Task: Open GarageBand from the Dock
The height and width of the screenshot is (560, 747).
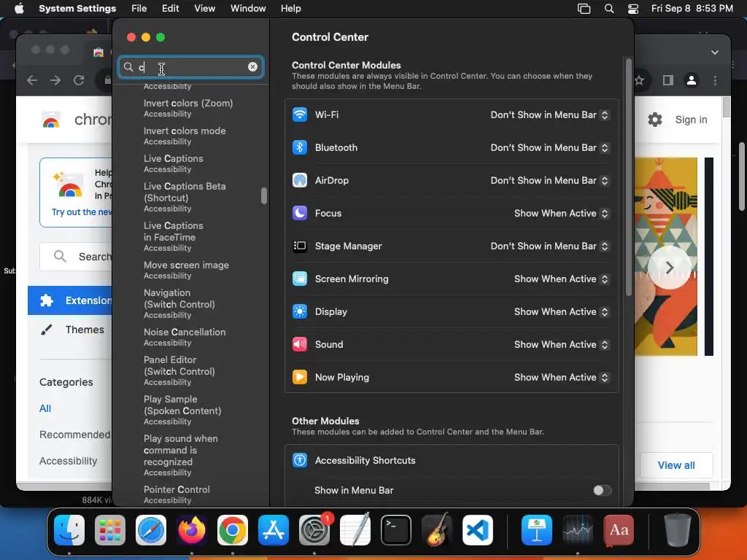Action: 437,530
